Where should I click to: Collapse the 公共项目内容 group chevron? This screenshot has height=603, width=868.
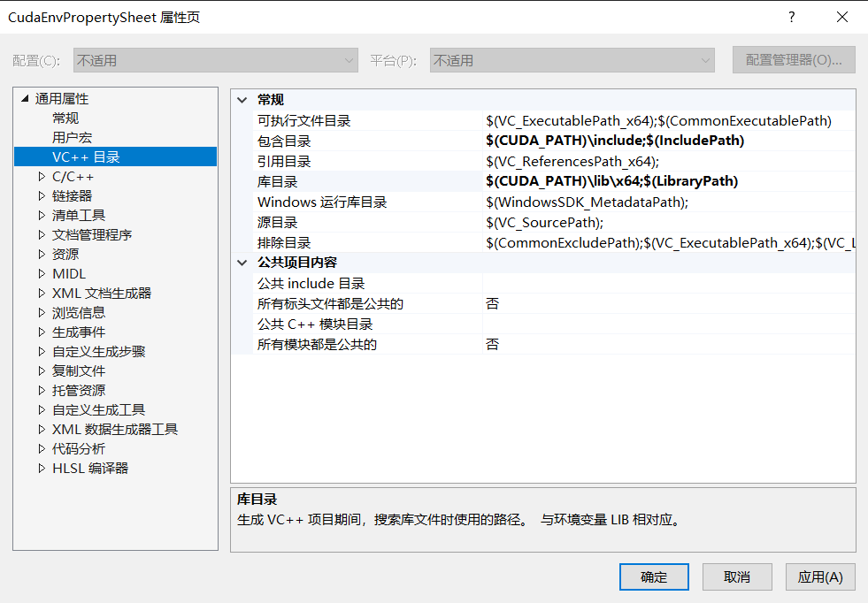coord(242,263)
